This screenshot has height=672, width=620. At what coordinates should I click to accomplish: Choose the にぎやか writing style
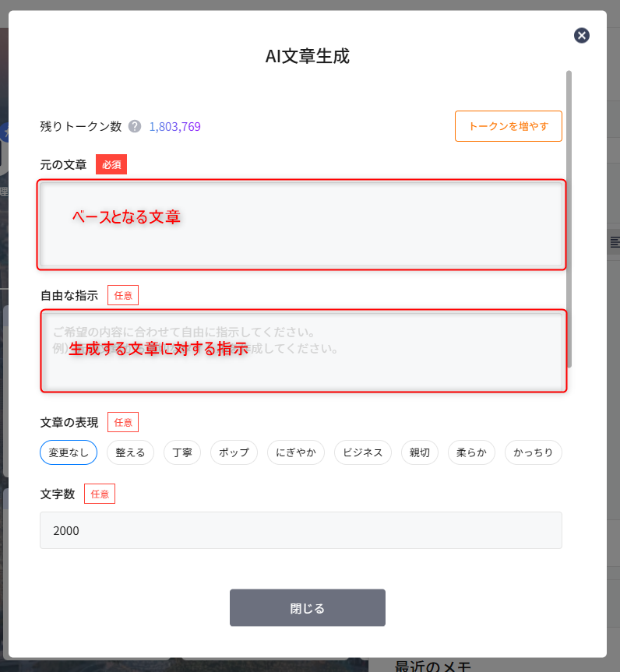(x=296, y=452)
